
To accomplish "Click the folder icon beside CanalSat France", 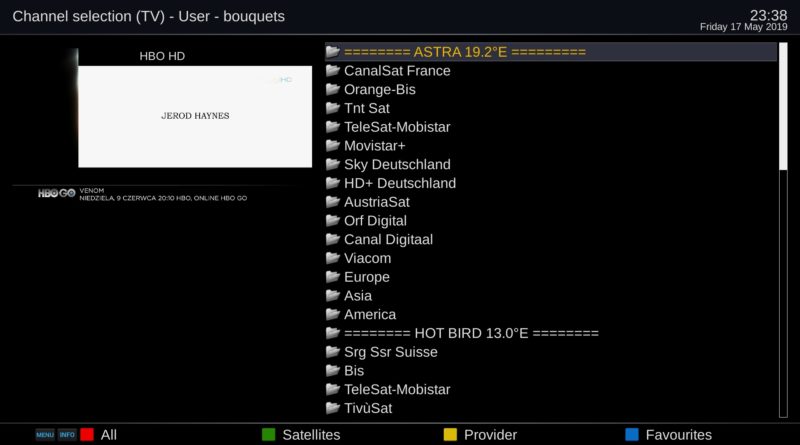I will [x=333, y=70].
